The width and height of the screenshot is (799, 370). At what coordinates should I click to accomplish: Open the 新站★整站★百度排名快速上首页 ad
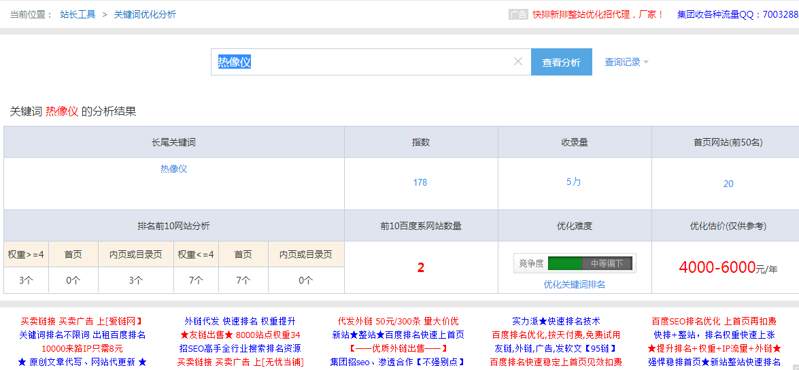[x=398, y=335]
